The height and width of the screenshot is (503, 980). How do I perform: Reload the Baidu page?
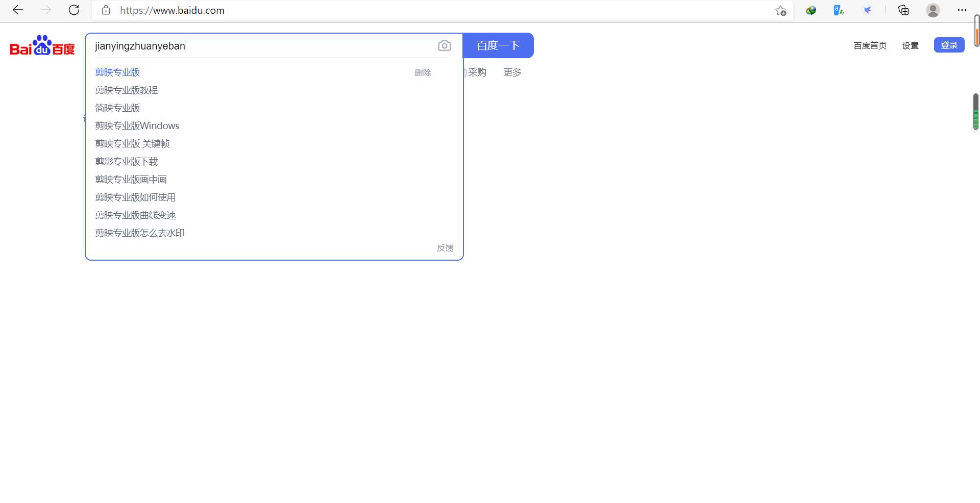click(x=74, y=10)
